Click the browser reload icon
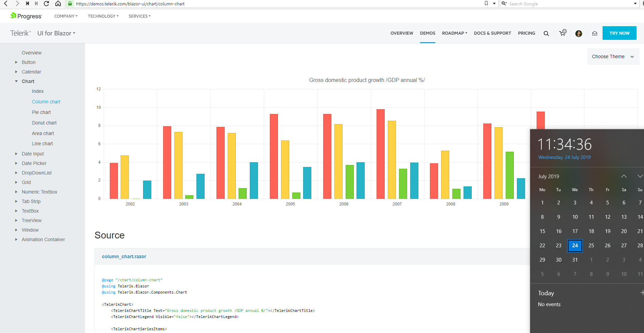Viewport: 644px width, 333px height. (x=47, y=3)
